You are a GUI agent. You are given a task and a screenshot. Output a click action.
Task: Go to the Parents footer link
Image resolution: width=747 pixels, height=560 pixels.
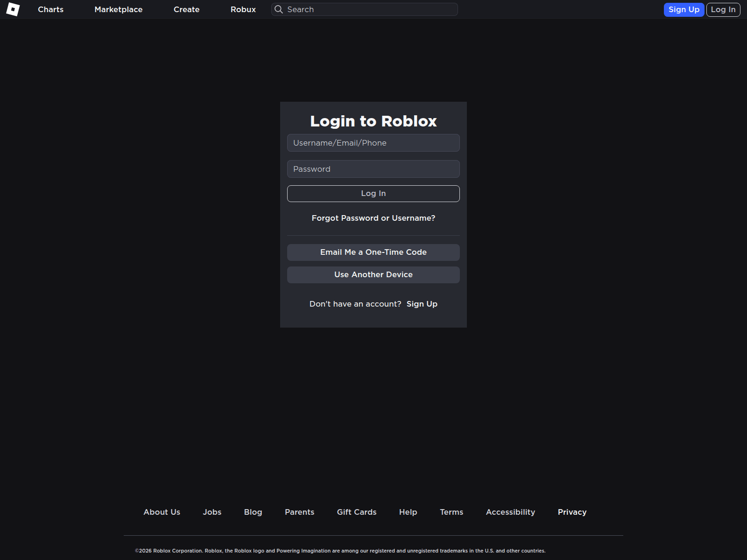point(300,512)
